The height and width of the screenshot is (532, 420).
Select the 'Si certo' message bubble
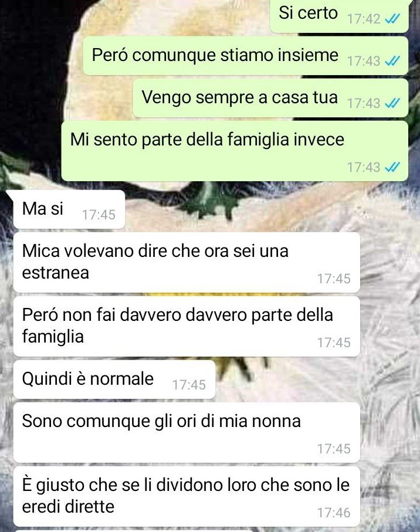point(339,16)
